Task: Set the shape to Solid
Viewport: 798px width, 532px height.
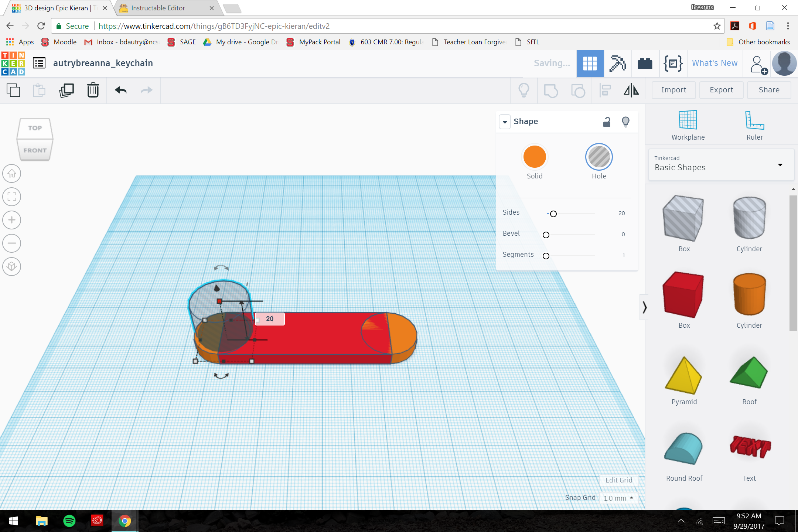Action: [x=535, y=157]
